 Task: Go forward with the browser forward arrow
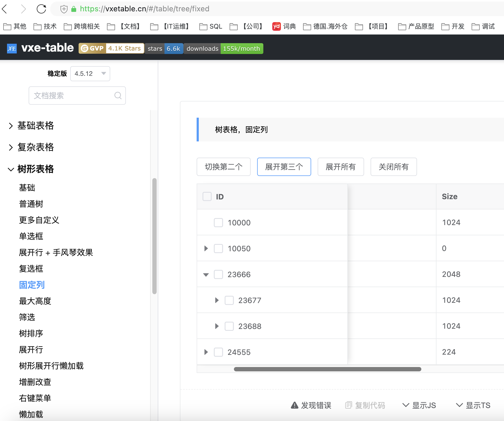[x=23, y=9]
